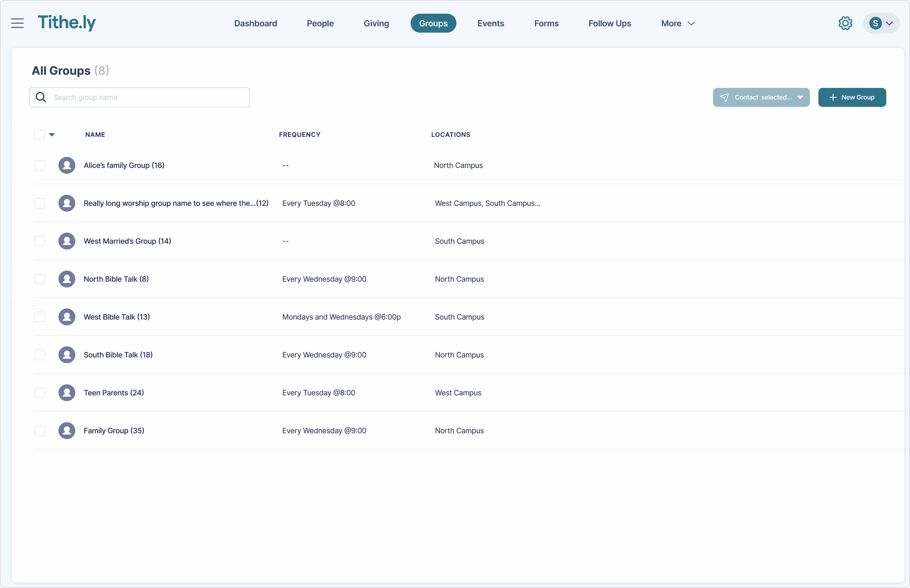910x588 pixels.
Task: Open the Forms tab
Action: (x=546, y=23)
